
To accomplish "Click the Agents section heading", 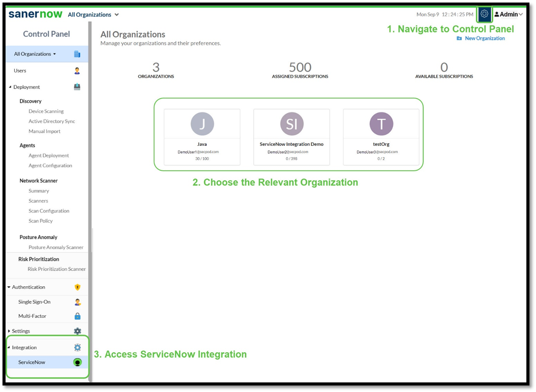I will click(x=27, y=145).
